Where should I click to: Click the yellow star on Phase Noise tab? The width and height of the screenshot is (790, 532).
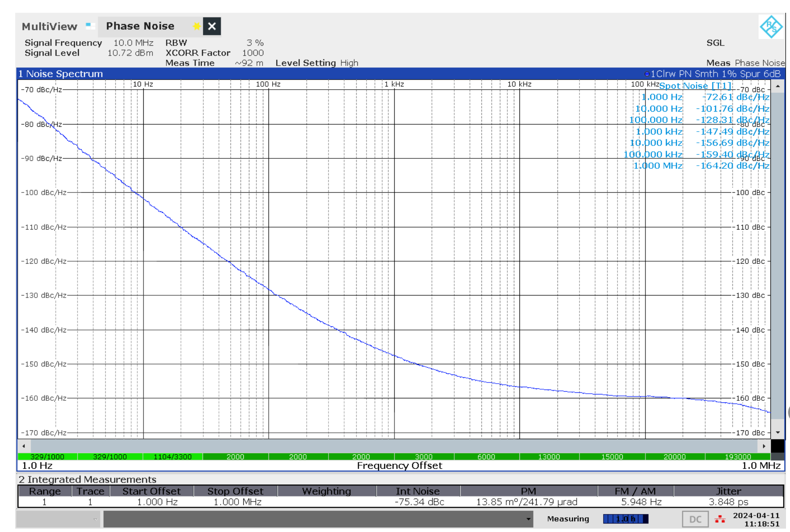196,26
